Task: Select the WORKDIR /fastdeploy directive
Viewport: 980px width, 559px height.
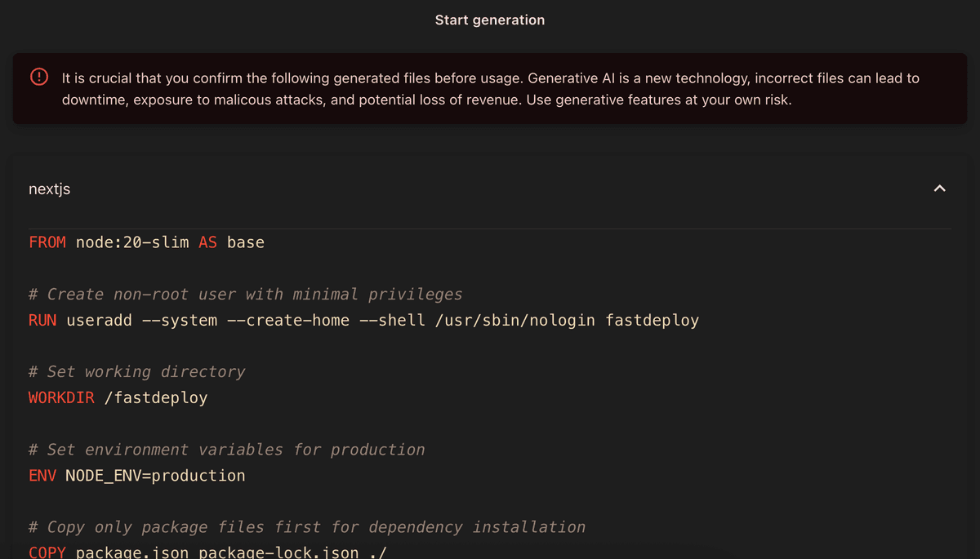Action: (x=118, y=397)
